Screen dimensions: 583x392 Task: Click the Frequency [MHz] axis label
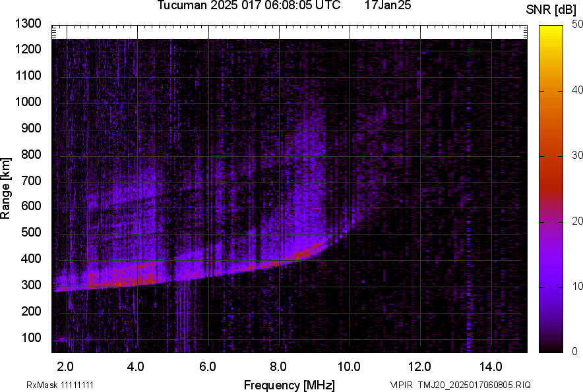pyautogui.click(x=289, y=385)
